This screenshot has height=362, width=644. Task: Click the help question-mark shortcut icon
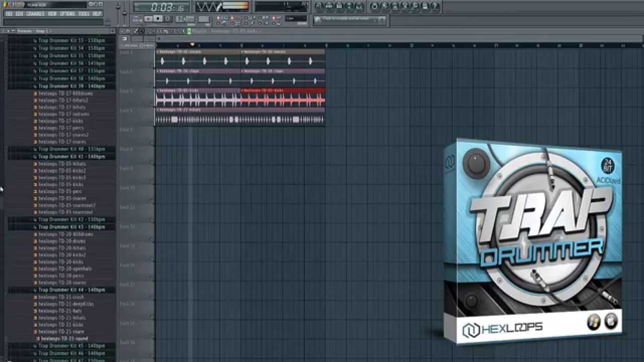[x=435, y=7]
